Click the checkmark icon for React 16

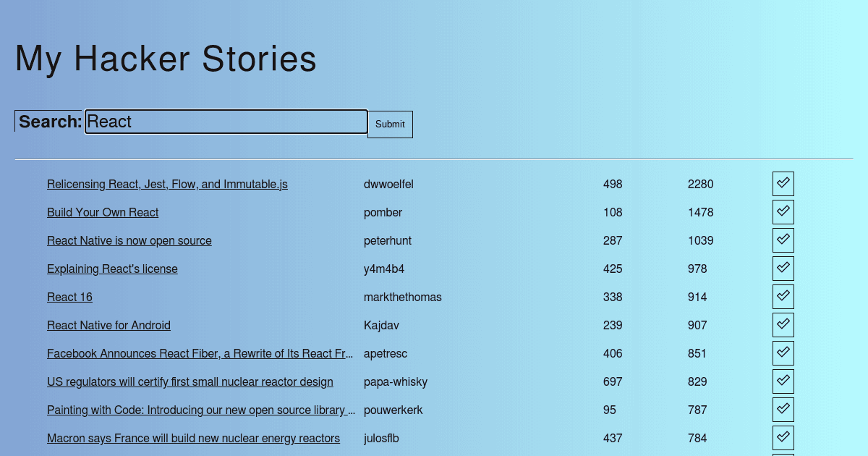coord(783,296)
